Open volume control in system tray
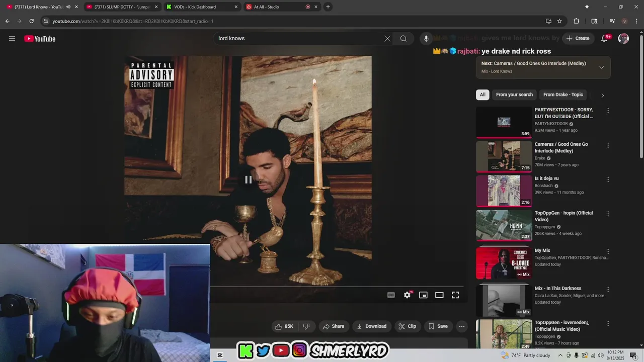This screenshot has width=644, height=362. 601,355
